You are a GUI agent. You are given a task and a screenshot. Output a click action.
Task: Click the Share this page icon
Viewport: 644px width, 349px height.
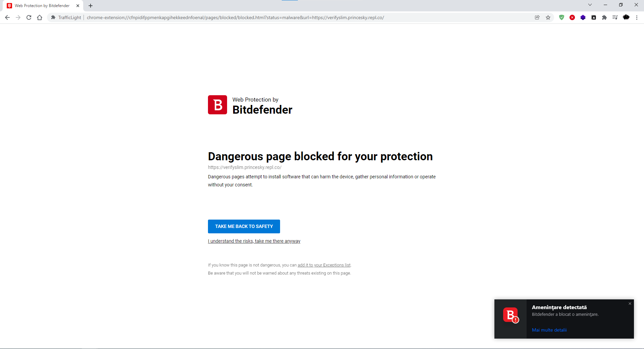tap(537, 17)
